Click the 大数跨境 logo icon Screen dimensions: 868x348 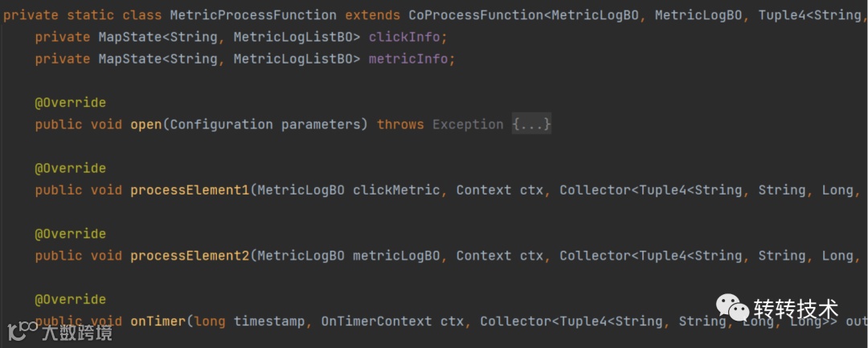click(x=23, y=330)
